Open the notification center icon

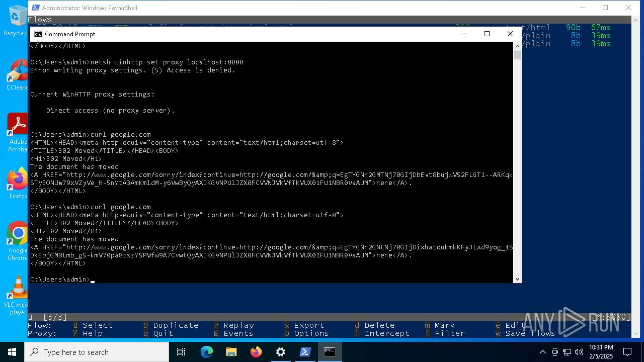(627, 352)
